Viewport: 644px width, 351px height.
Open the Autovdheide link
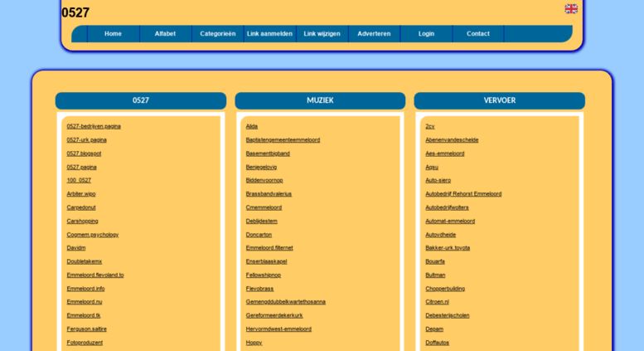coord(441,234)
